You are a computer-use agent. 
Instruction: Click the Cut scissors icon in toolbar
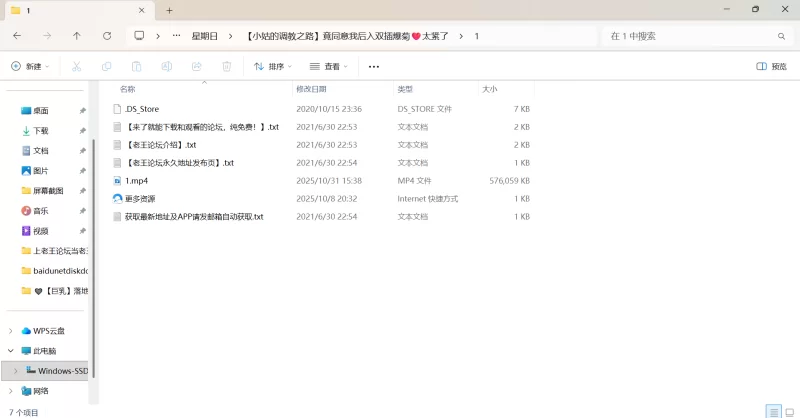tap(76, 67)
